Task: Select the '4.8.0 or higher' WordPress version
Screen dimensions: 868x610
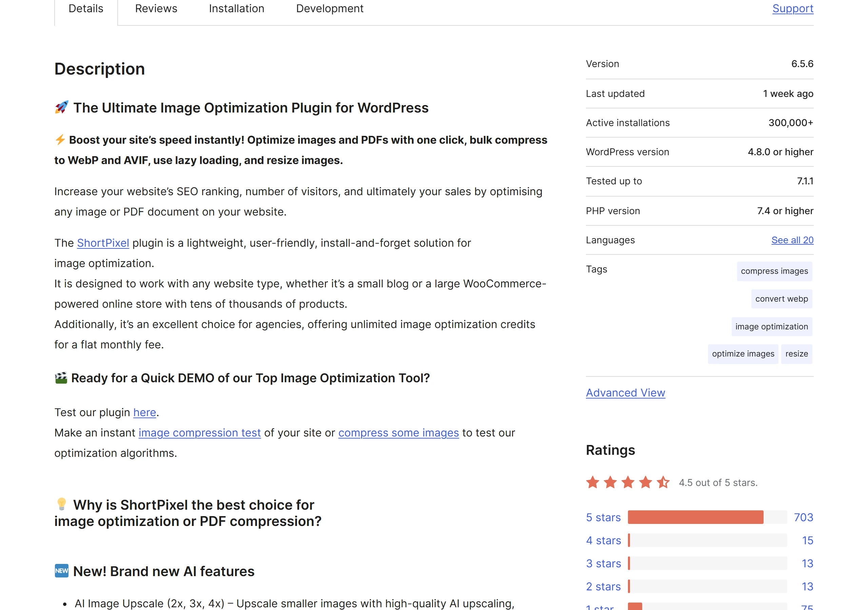Action: pos(781,152)
